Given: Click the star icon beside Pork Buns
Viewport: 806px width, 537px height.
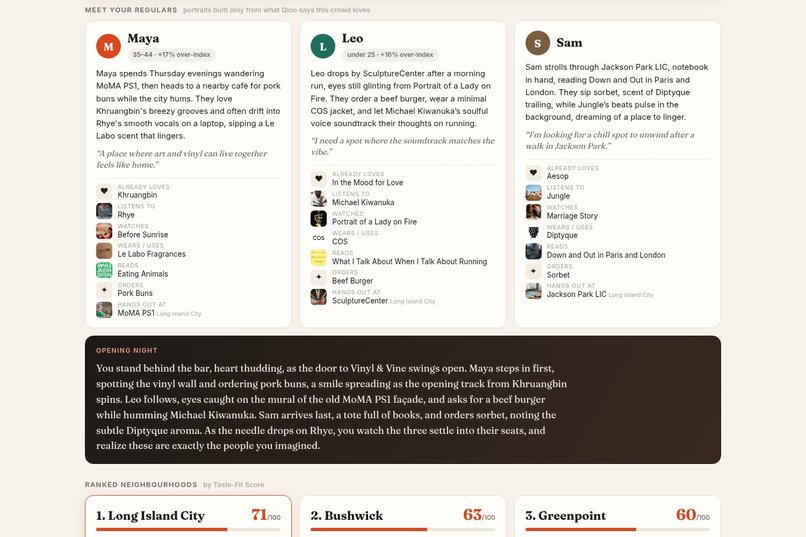Looking at the screenshot, I should point(104,290).
